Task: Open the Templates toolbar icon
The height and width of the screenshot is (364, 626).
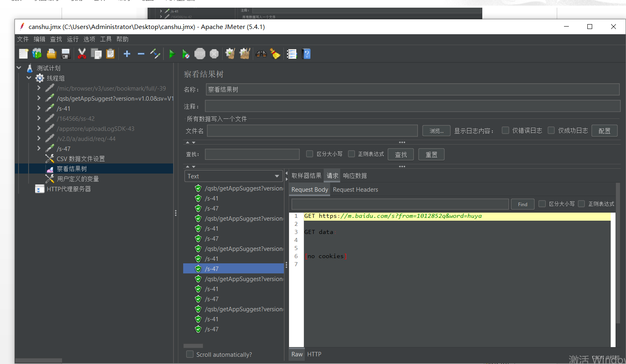Action: tap(37, 54)
